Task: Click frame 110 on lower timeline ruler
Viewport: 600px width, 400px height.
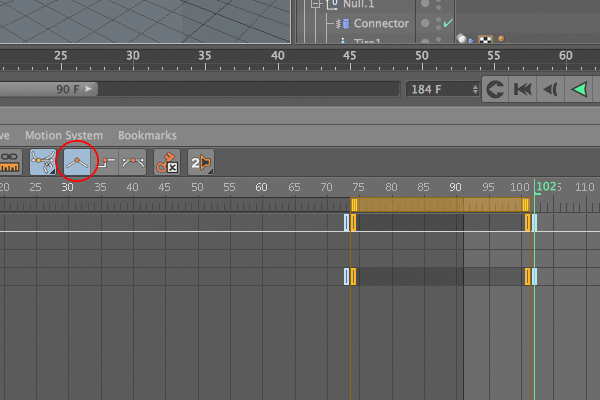Action: point(585,187)
